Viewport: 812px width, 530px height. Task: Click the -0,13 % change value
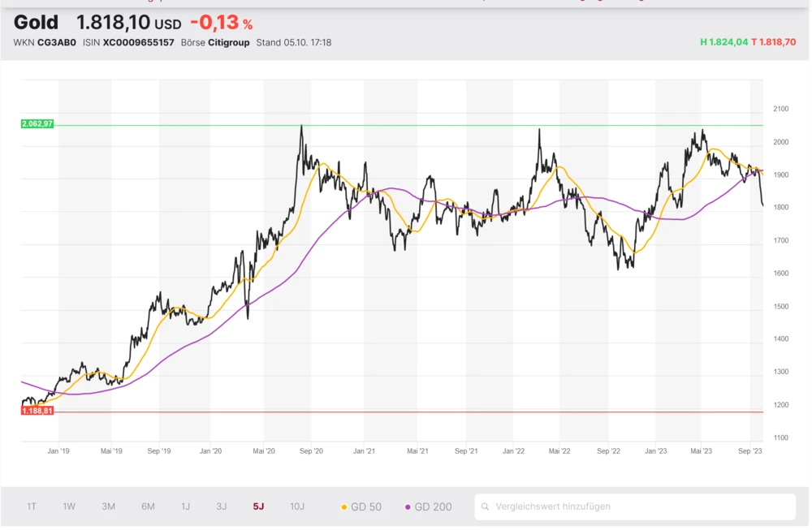(x=221, y=23)
